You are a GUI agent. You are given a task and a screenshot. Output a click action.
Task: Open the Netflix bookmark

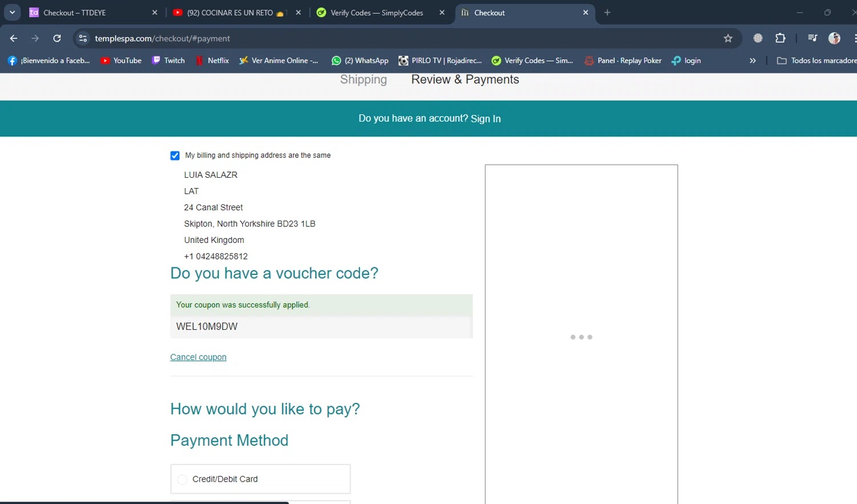212,61
